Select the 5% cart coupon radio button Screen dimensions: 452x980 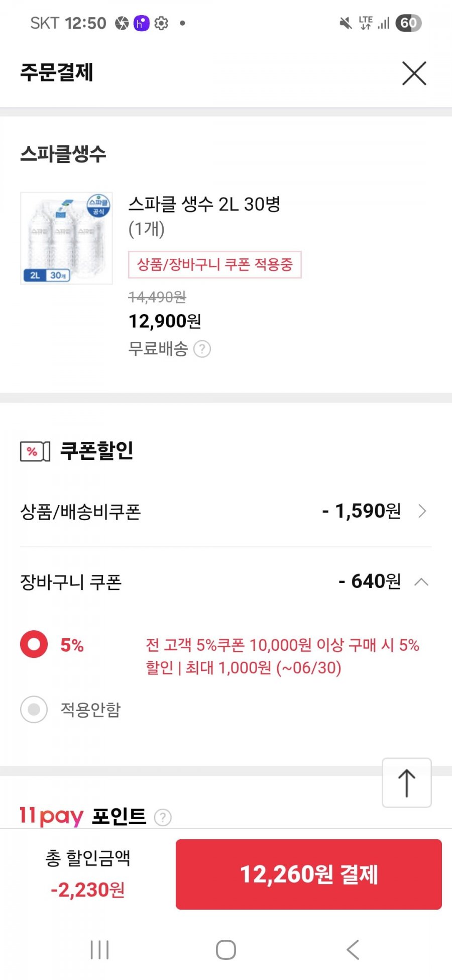tap(34, 644)
